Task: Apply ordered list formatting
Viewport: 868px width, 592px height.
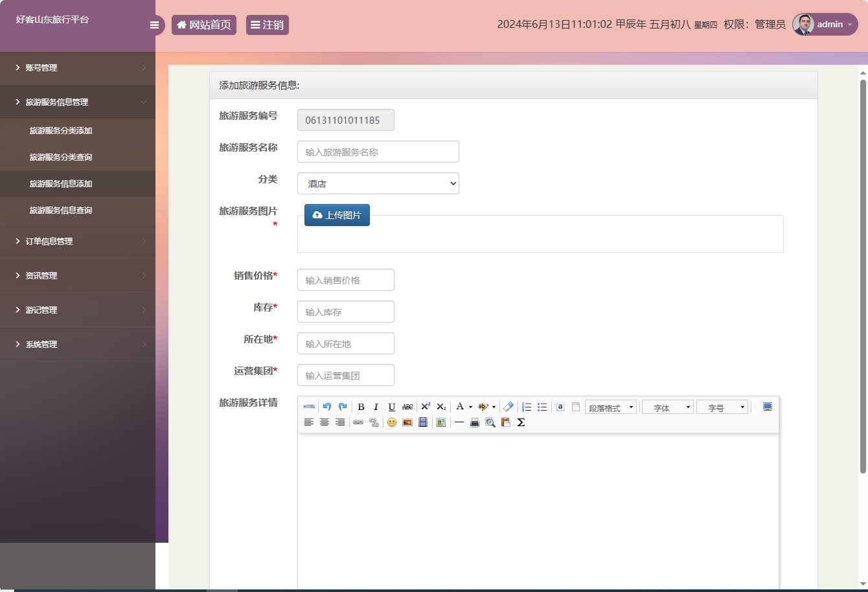Action: coord(527,407)
